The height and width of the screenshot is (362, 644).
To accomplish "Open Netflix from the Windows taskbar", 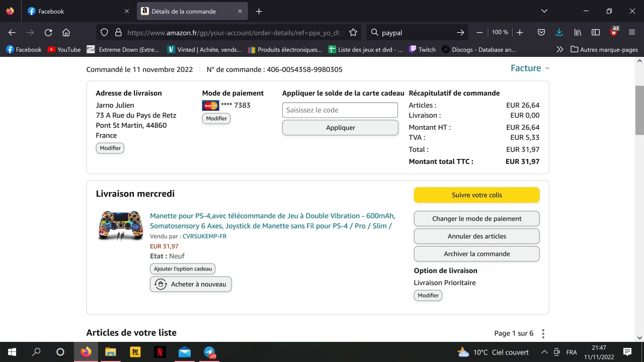I will 159,352.
